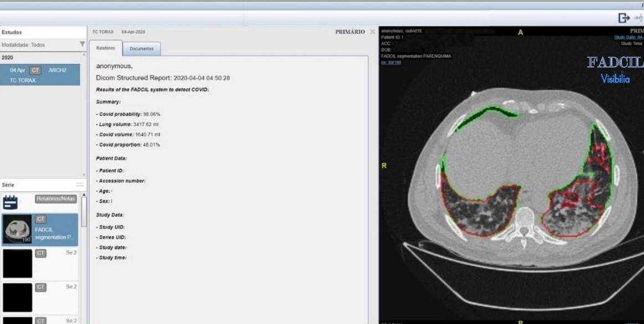Click the Accession number field label
The width and height of the screenshot is (644, 324).
121,181
